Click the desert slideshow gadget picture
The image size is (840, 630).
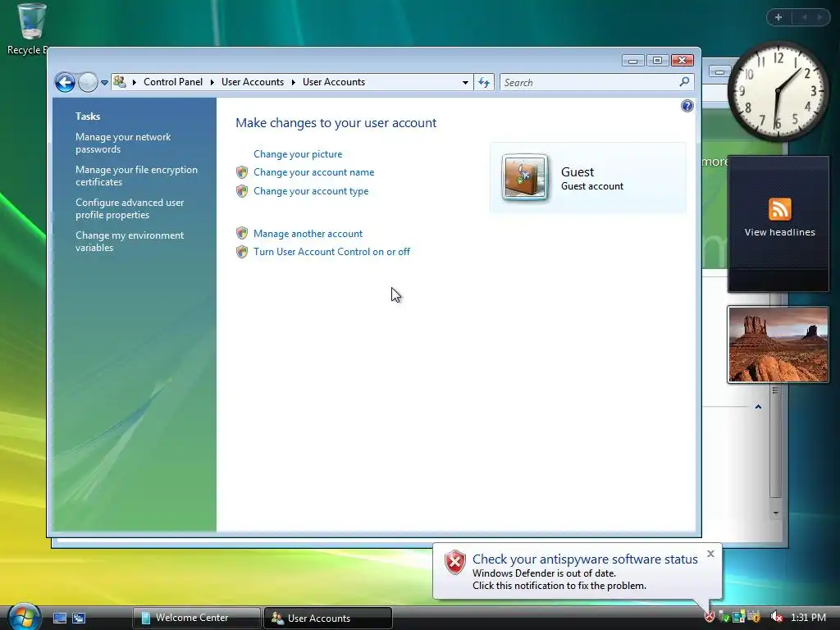point(778,345)
